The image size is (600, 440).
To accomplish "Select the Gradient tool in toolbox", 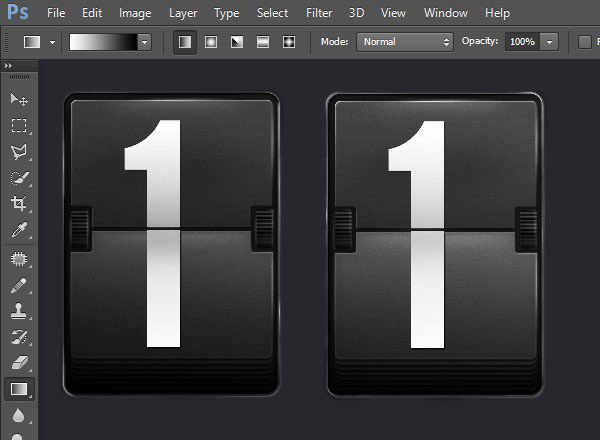I will (19, 389).
